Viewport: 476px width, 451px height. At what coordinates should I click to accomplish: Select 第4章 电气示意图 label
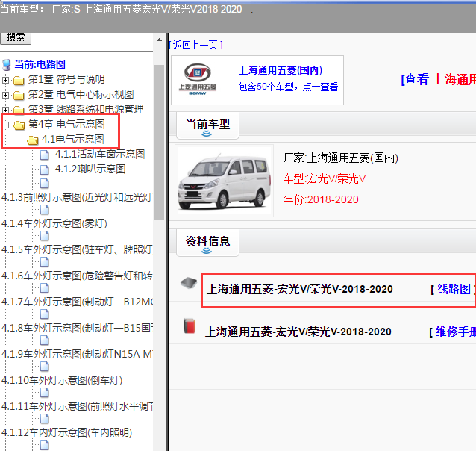66,124
